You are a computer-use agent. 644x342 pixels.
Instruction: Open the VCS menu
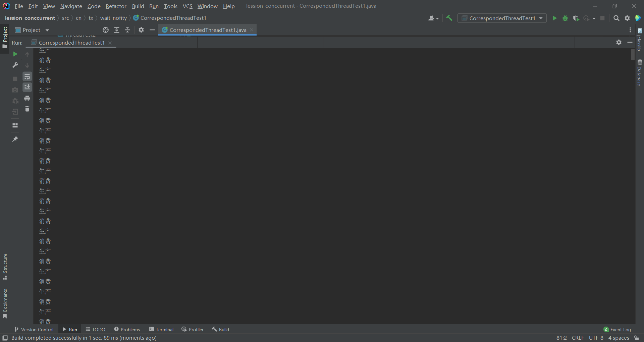pyautogui.click(x=187, y=6)
